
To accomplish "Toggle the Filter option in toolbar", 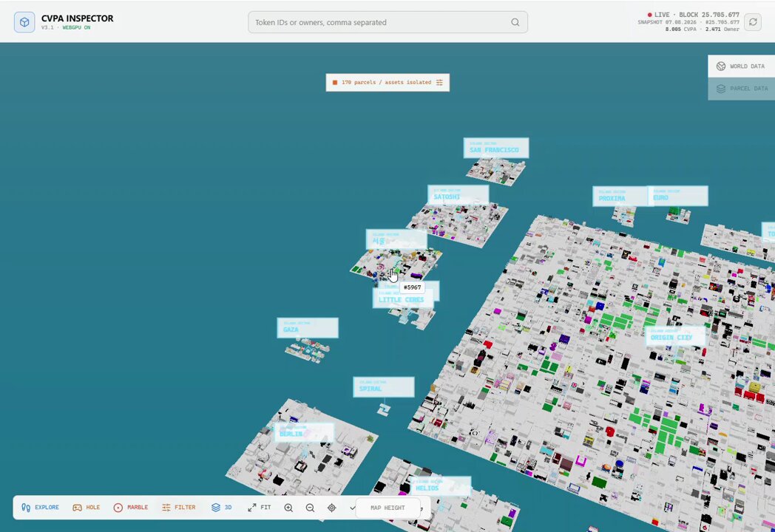I will tap(179, 508).
